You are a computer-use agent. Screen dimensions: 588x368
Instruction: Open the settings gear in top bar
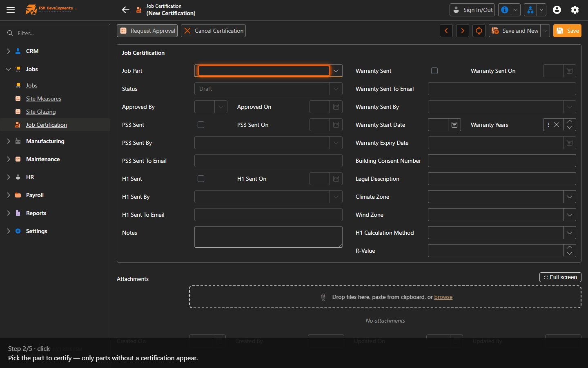click(x=575, y=10)
